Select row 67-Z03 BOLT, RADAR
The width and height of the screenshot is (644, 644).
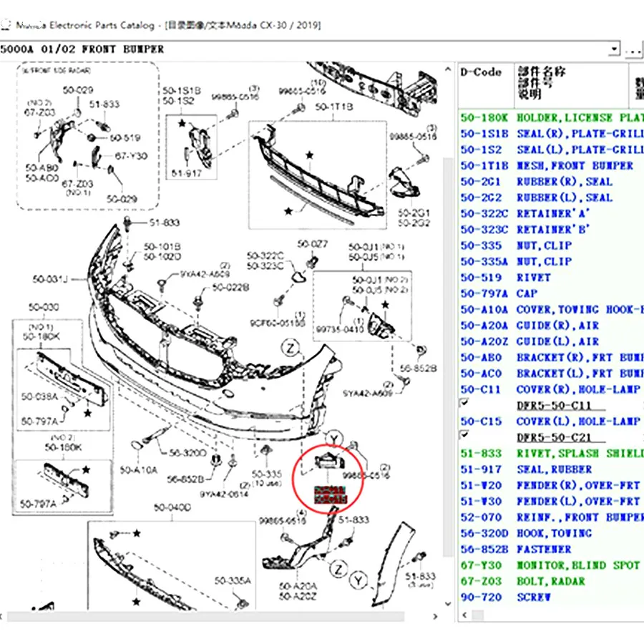tap(551, 582)
